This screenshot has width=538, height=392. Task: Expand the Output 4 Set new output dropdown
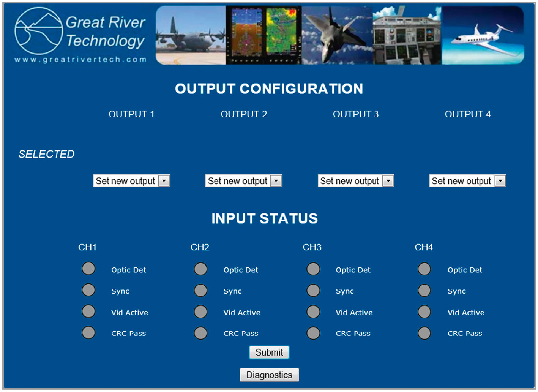coord(468,181)
